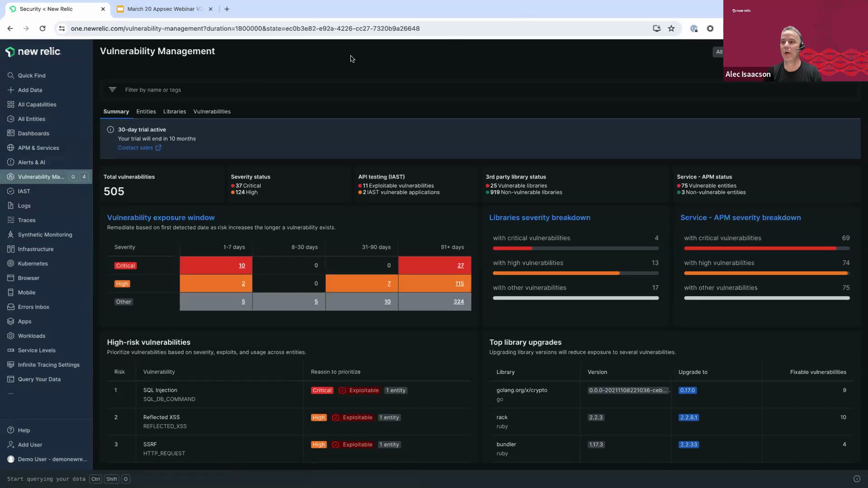This screenshot has width=868, height=488.
Task: Click the filter lines icon
Action: coord(113,89)
